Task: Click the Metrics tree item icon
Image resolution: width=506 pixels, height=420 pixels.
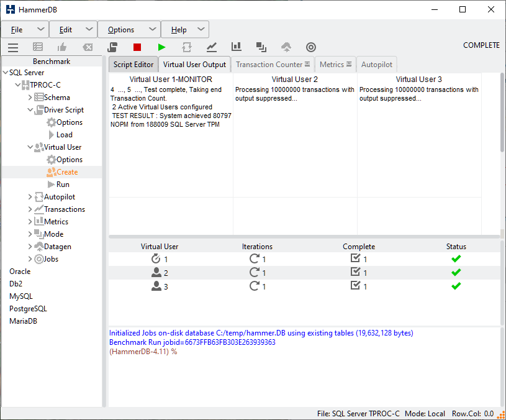Action: point(38,221)
